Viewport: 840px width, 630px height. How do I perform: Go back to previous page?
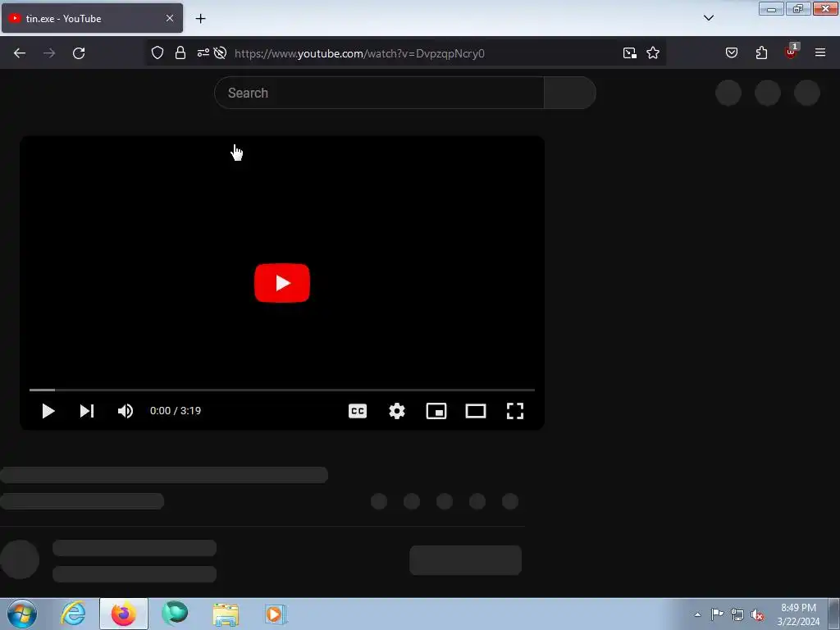(20, 53)
